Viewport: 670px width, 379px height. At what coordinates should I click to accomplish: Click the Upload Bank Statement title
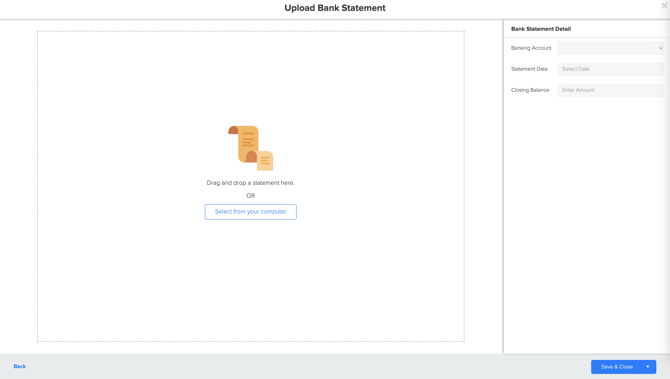pos(335,8)
